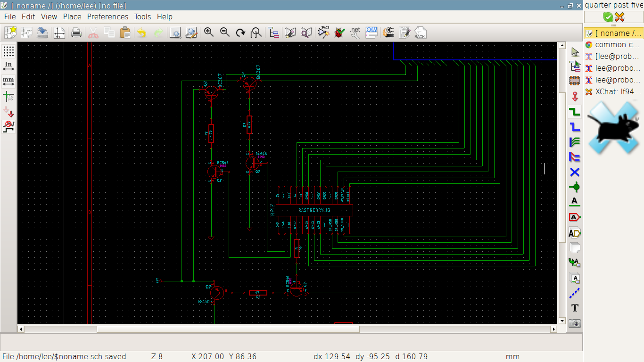Open the BOM generator

point(371,33)
